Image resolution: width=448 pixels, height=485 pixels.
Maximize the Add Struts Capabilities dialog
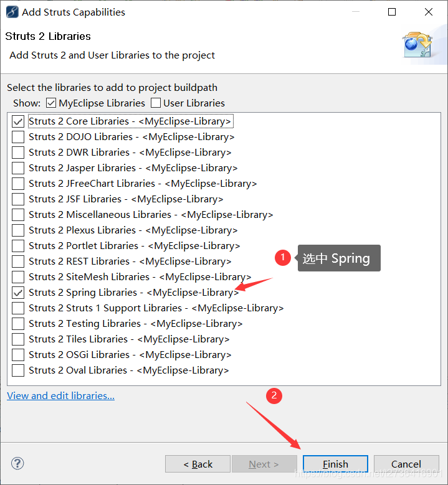[x=392, y=12]
